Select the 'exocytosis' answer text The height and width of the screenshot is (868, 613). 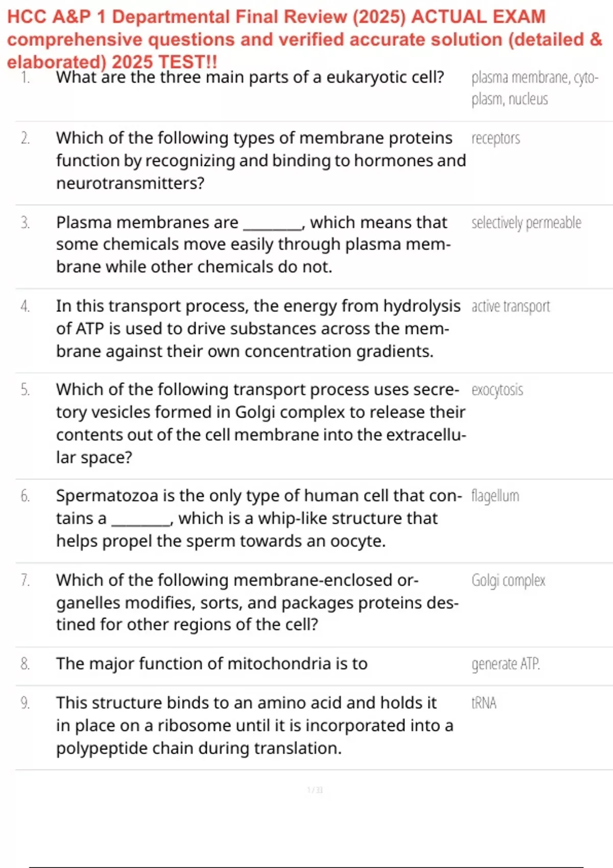click(x=497, y=390)
